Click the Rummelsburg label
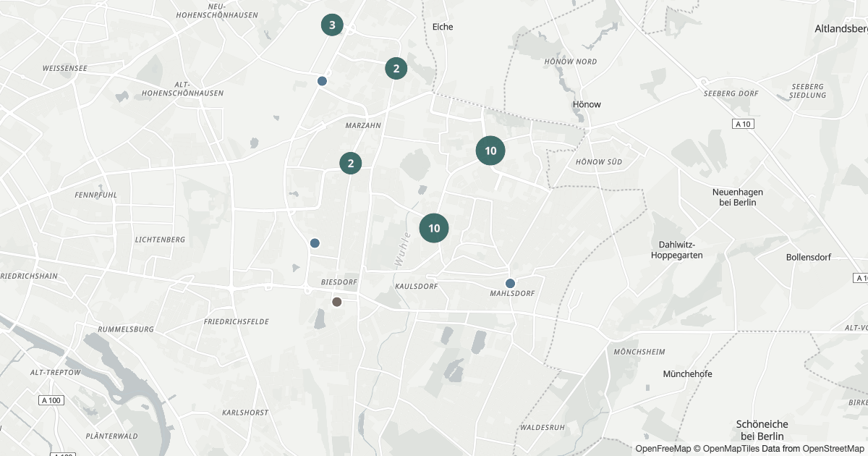 tap(126, 329)
